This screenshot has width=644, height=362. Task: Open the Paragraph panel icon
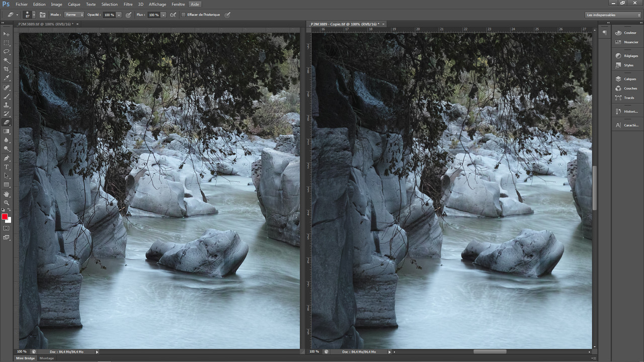point(604,32)
